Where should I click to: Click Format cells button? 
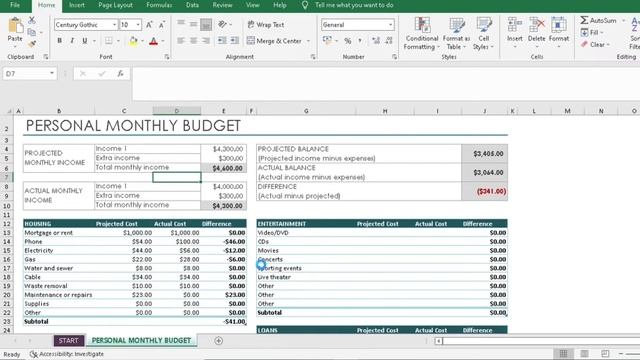point(559,33)
